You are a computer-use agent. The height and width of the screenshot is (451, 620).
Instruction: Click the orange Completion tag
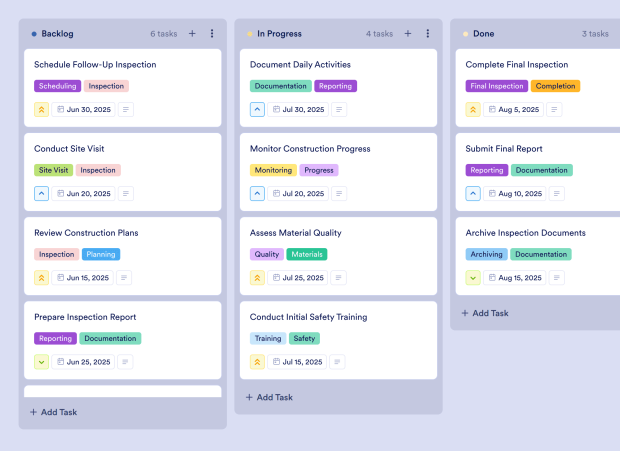click(555, 86)
